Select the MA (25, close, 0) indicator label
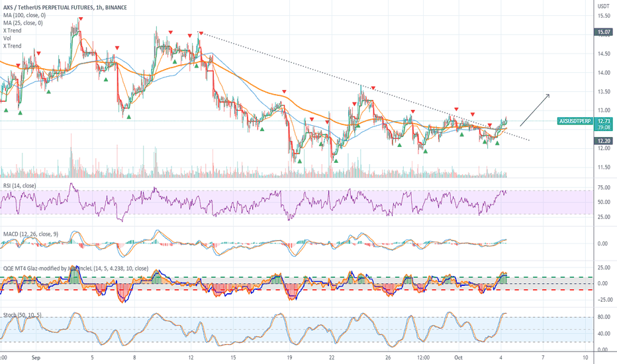Image resolution: width=617 pixels, height=364 pixels. point(23,23)
